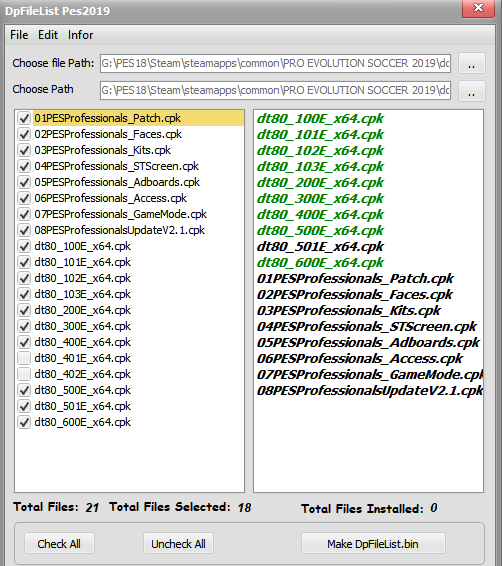Select 07PESProfessionals_GameMode.cpk in right list
Viewport: 502px width, 566px height.
[370, 375]
